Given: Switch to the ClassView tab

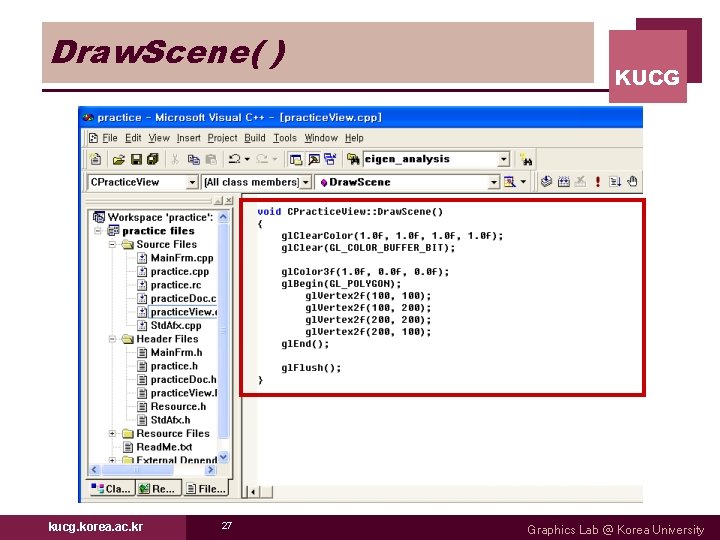Looking at the screenshot, I should [x=111, y=489].
